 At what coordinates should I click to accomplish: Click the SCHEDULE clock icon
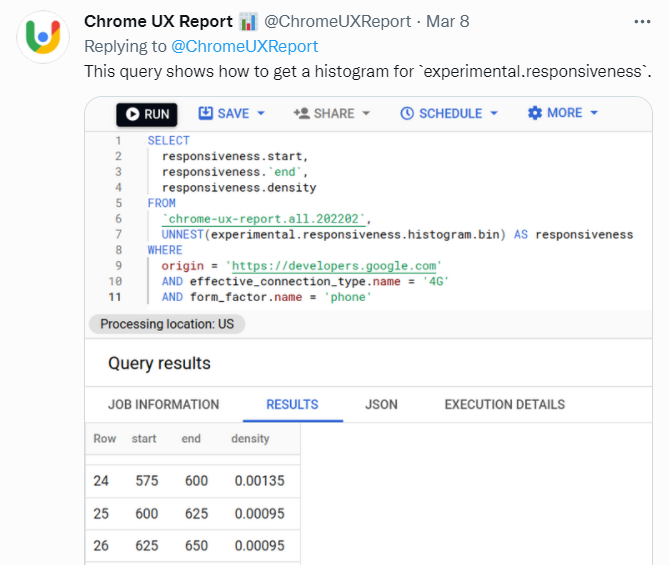(x=407, y=113)
